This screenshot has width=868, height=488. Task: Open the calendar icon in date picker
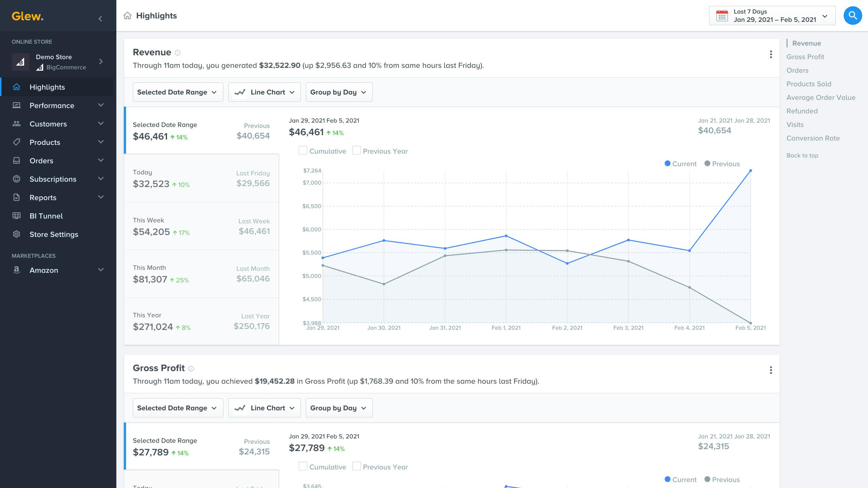pos(722,16)
